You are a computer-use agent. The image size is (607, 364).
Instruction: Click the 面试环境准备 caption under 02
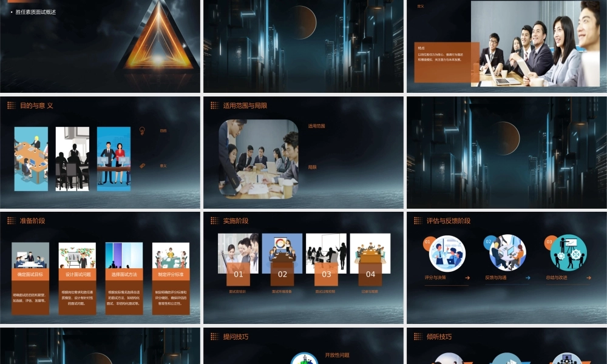tap(282, 291)
